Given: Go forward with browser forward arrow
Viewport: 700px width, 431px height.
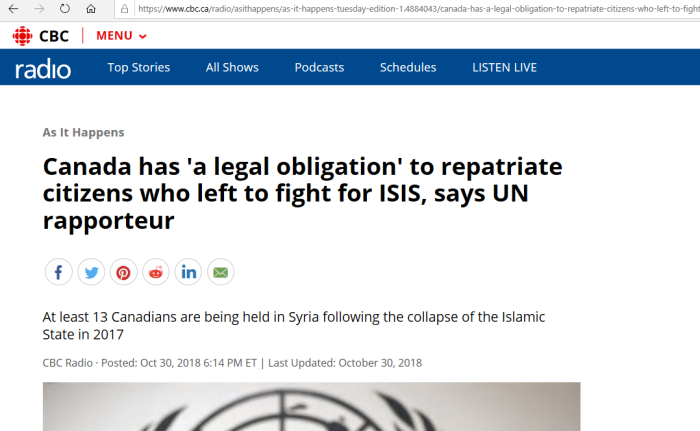Looking at the screenshot, I should pyautogui.click(x=39, y=8).
